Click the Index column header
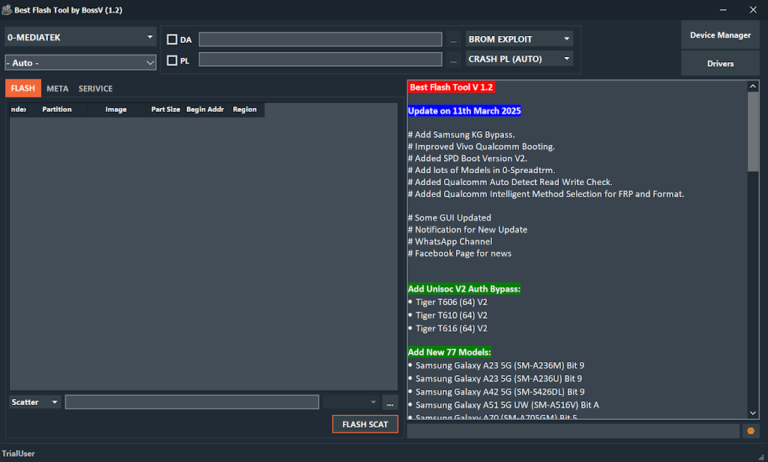This screenshot has height=462, width=768. point(19,109)
